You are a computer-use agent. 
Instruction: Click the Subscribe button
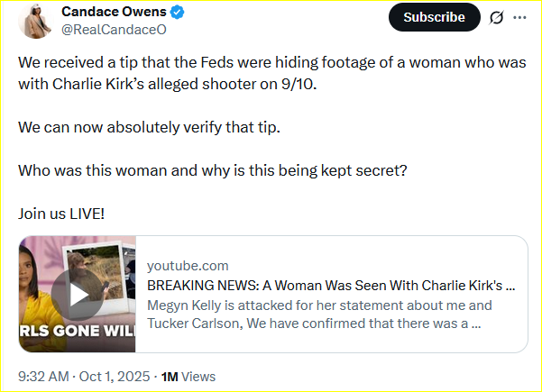point(435,17)
